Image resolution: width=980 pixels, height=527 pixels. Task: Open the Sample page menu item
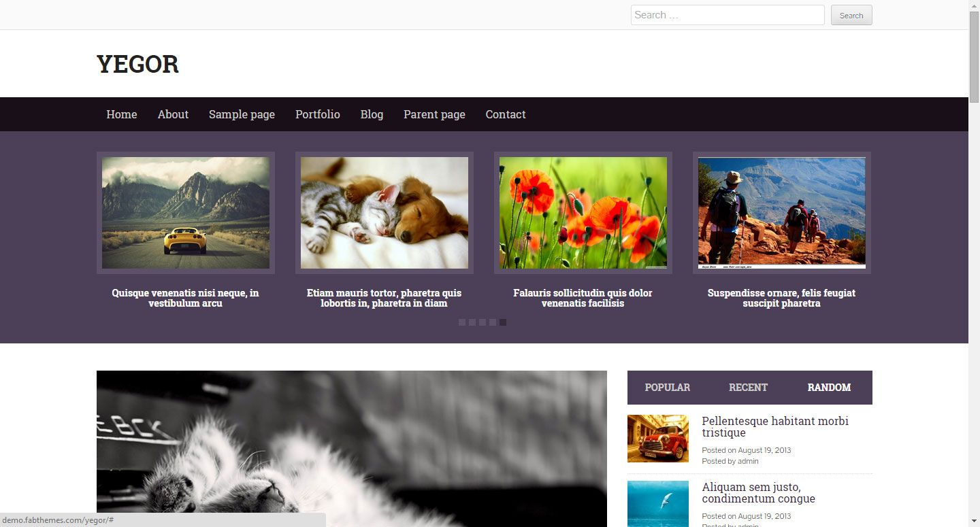tap(242, 114)
